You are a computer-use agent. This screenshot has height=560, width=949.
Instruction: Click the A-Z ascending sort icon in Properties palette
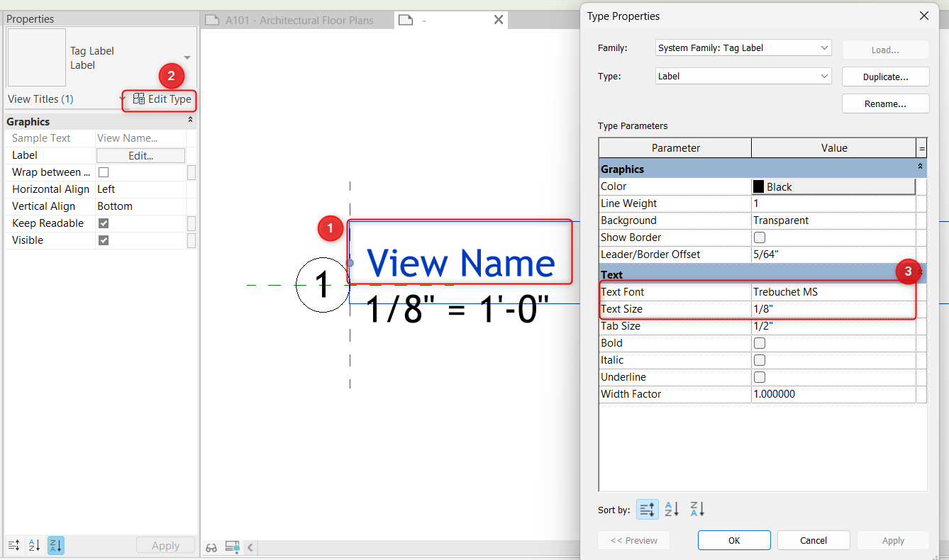(x=34, y=545)
